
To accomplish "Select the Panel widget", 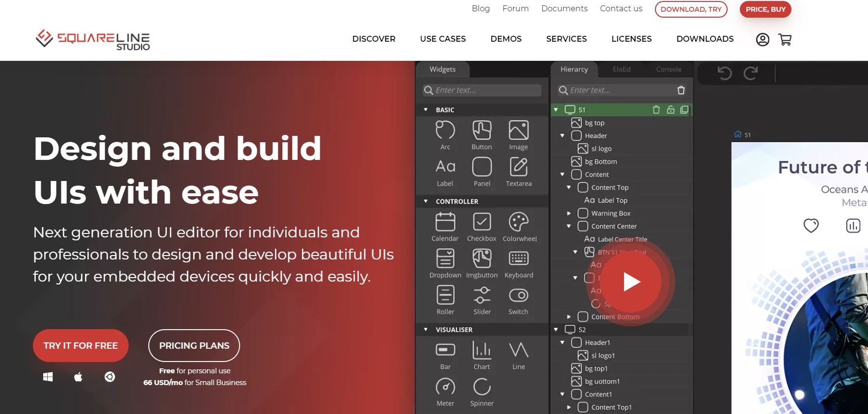I will (x=482, y=172).
